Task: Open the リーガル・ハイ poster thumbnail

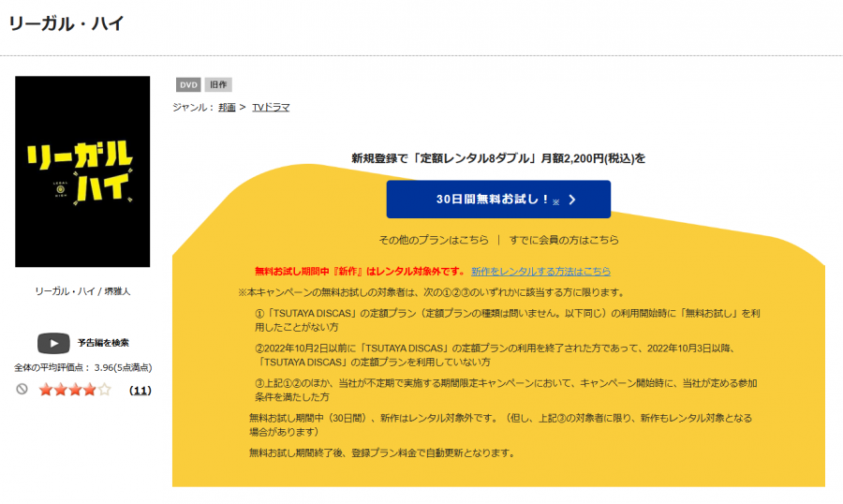Action: 82,171
